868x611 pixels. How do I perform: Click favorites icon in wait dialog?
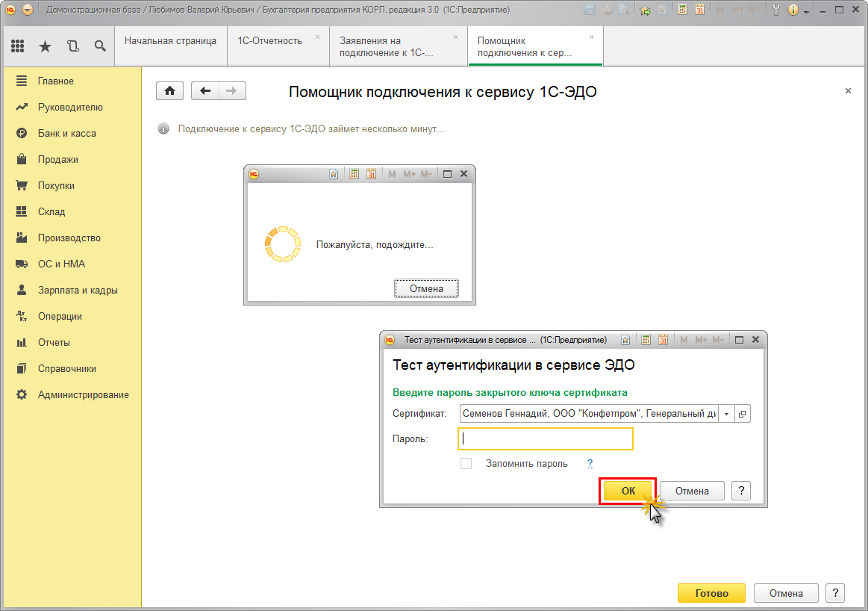click(x=334, y=174)
